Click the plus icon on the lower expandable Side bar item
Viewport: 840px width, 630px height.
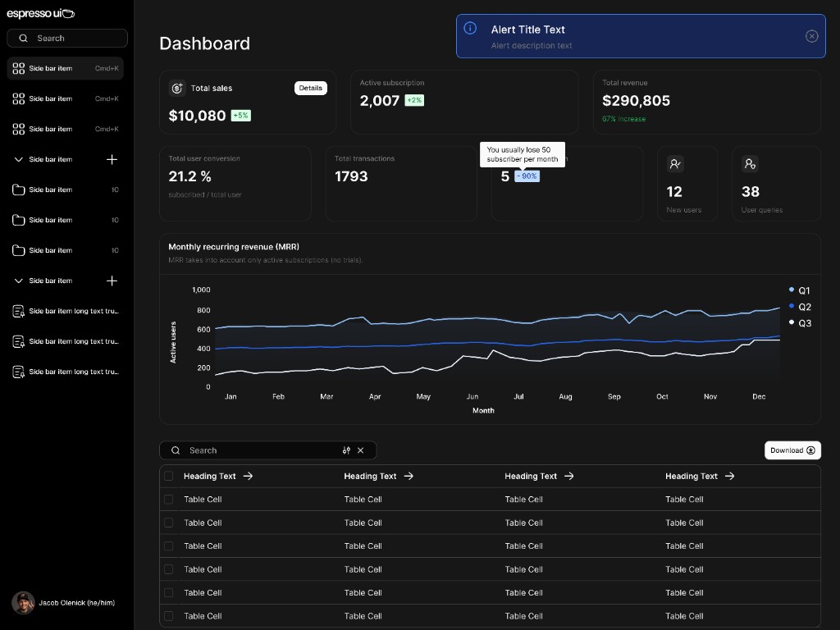pos(112,281)
